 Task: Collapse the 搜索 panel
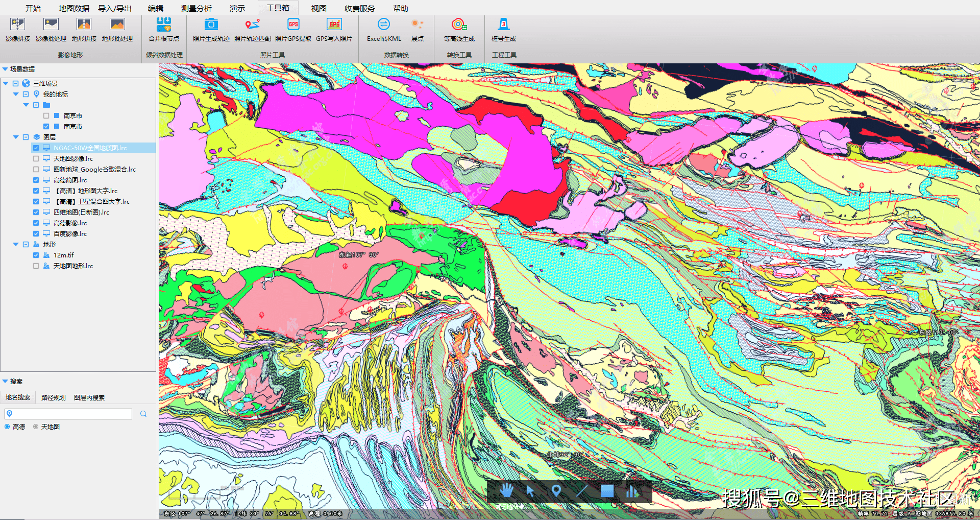(x=5, y=381)
